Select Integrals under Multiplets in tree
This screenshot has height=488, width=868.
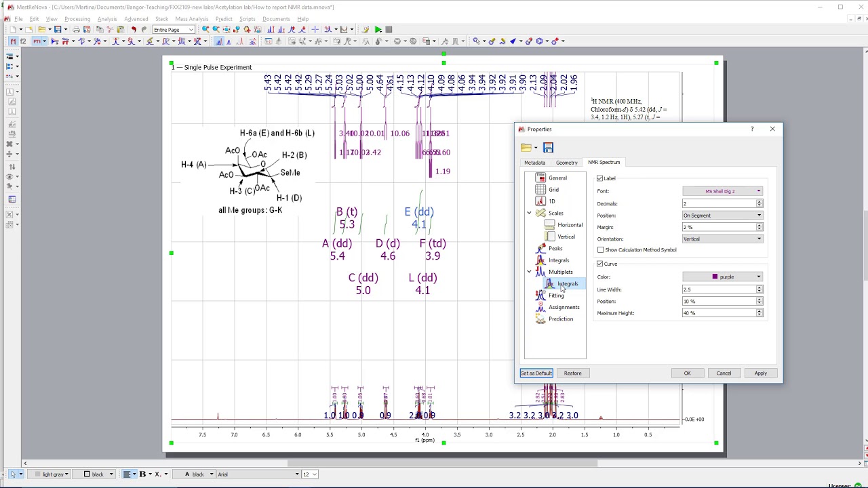[568, 284]
